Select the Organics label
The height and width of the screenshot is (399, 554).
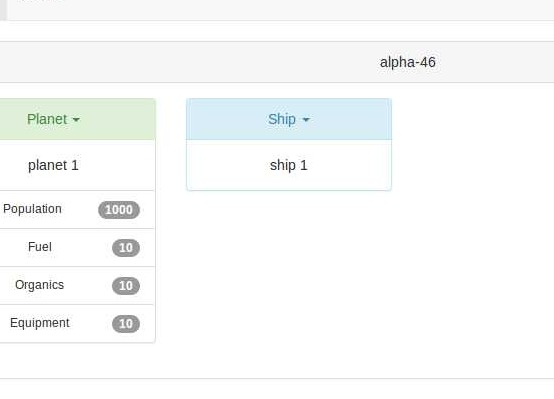[40, 285]
